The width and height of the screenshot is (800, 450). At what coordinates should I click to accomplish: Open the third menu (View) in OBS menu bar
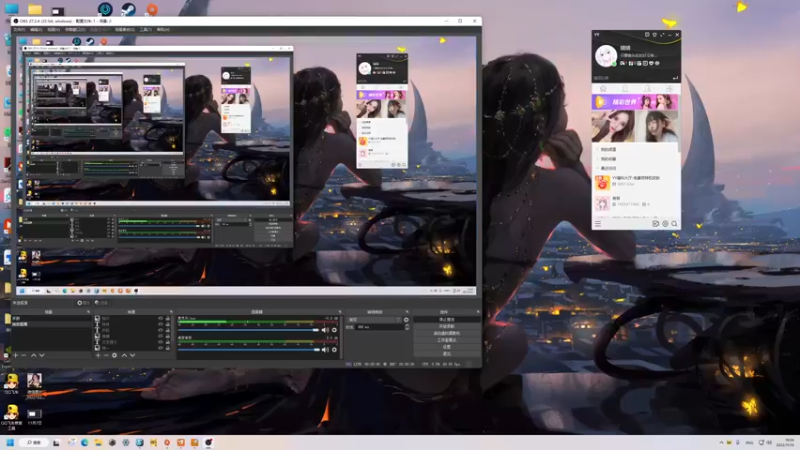pos(54,30)
